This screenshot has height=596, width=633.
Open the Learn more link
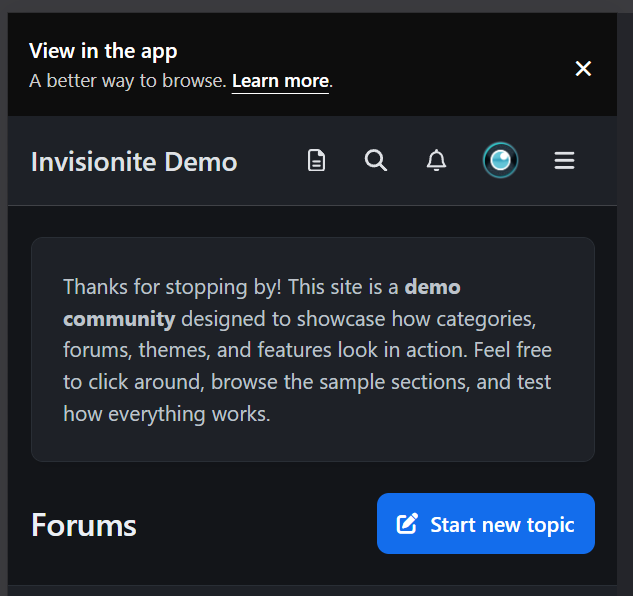pyautogui.click(x=280, y=81)
